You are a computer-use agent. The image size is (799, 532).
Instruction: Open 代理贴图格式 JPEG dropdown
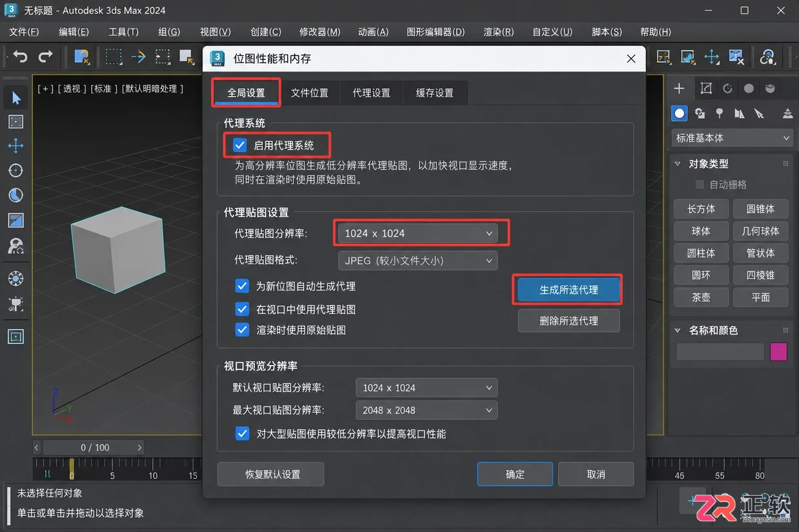(x=418, y=261)
